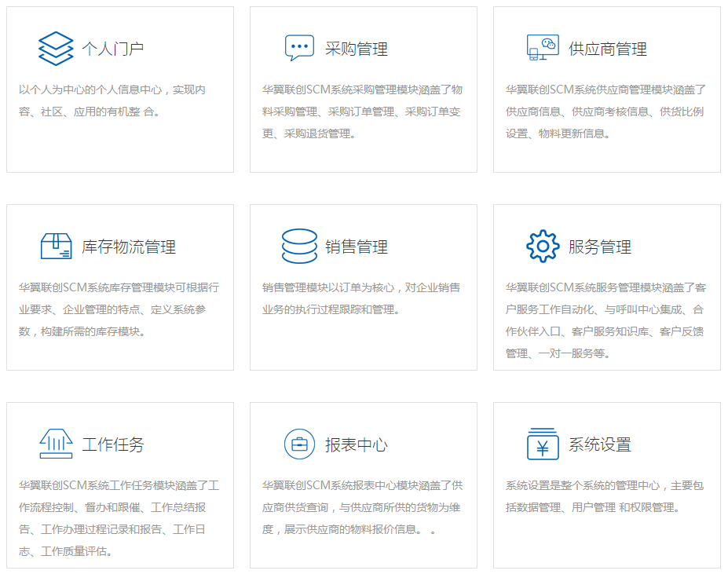
Task: Click the database stack icon for 销售管理
Action: pos(299,247)
